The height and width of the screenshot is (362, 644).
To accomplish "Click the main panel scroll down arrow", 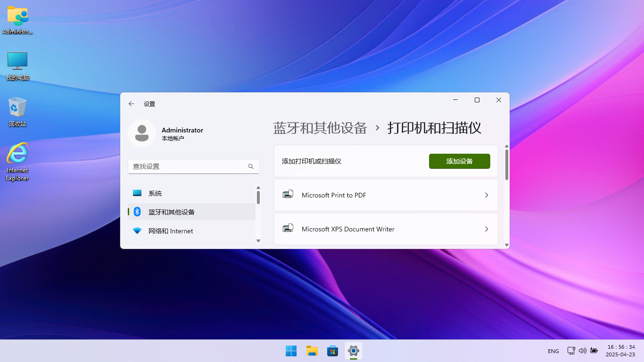I will [x=507, y=245].
